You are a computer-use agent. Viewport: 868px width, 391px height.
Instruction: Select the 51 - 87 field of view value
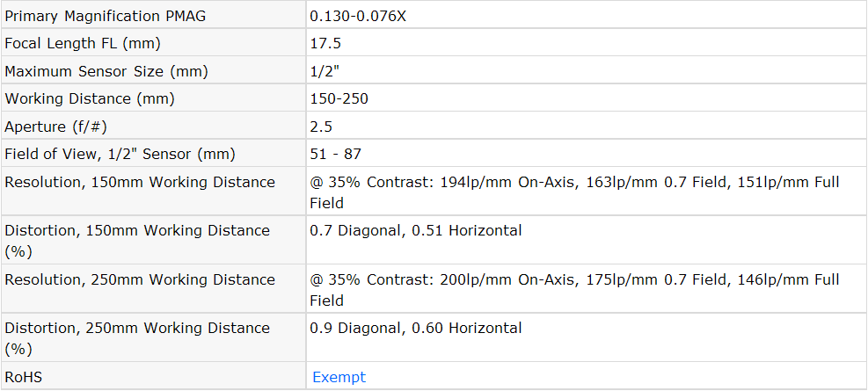tap(335, 155)
